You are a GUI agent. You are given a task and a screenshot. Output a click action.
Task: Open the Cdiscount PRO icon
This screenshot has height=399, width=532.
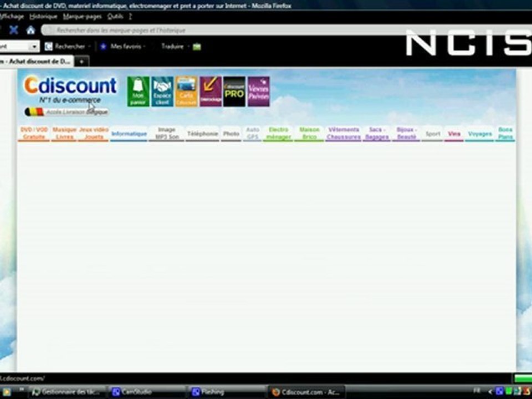click(x=234, y=91)
